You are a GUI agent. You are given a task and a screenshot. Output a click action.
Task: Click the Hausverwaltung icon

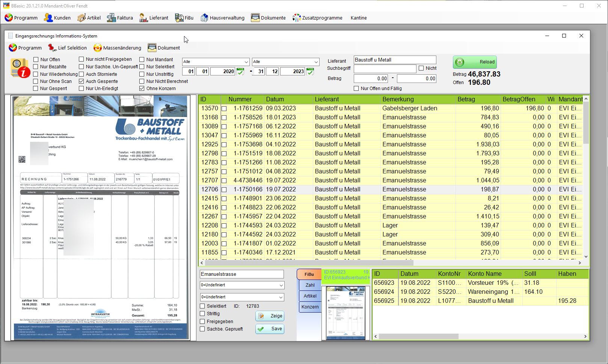pyautogui.click(x=204, y=18)
